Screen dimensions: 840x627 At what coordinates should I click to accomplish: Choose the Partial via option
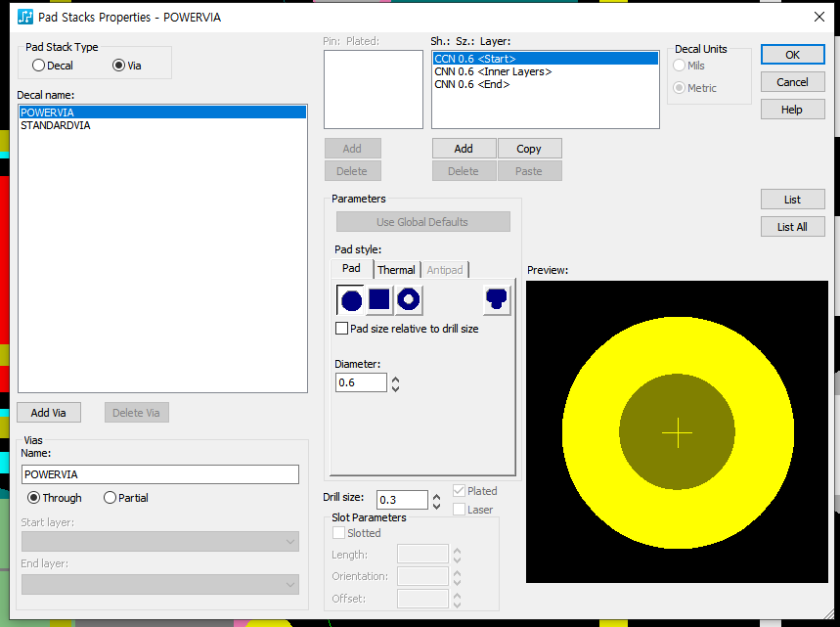coord(110,498)
